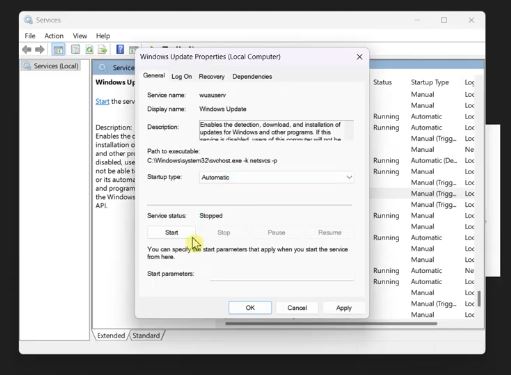Screen dimensions: 511x375
Task: Open the Help menu
Action: [103, 36]
